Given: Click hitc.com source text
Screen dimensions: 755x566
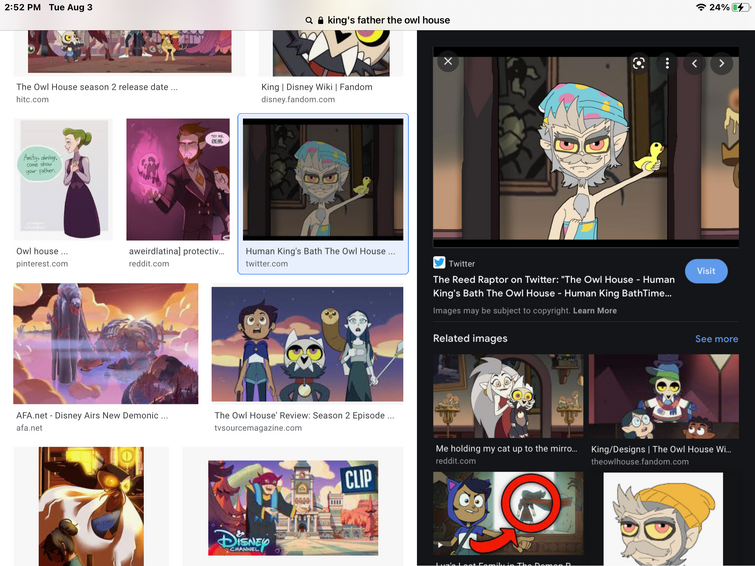Looking at the screenshot, I should (32, 100).
